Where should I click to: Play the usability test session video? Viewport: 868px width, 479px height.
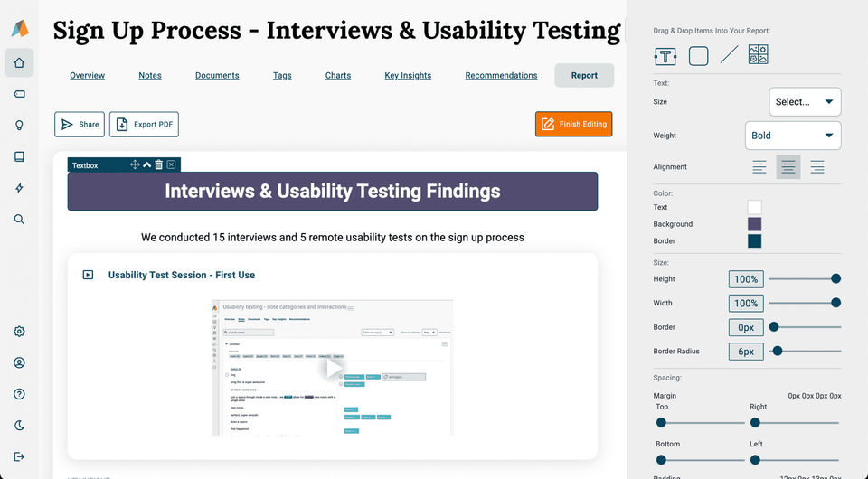(x=333, y=367)
